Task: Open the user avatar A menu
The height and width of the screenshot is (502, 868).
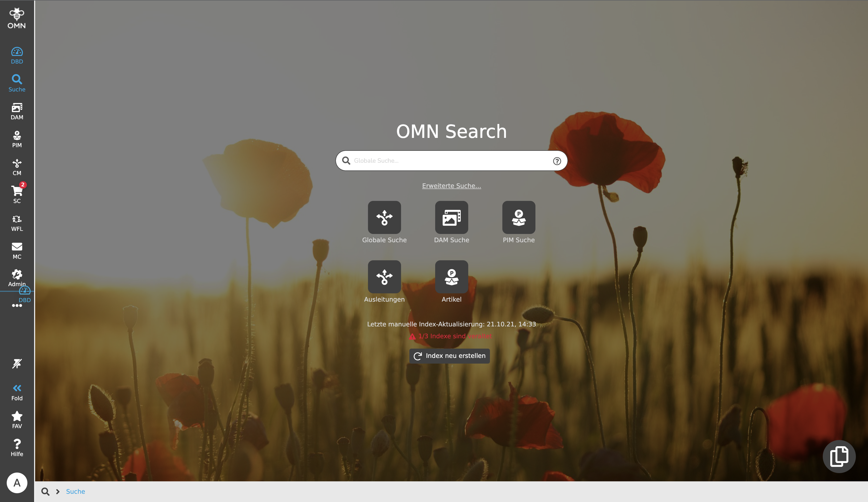Action: [17, 483]
